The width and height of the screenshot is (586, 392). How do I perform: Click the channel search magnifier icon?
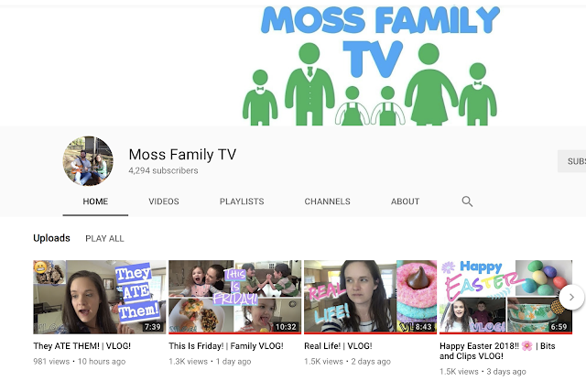[x=467, y=201]
